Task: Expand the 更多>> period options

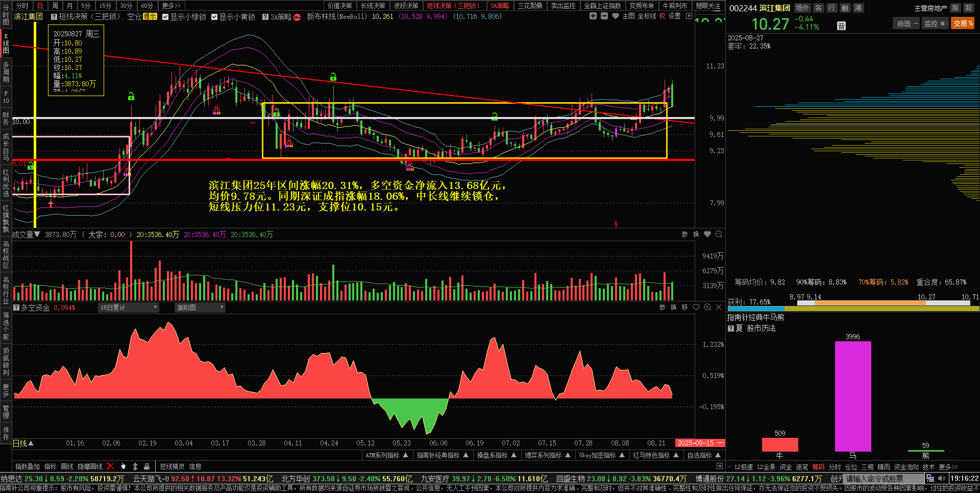Action: pyautogui.click(x=171, y=6)
